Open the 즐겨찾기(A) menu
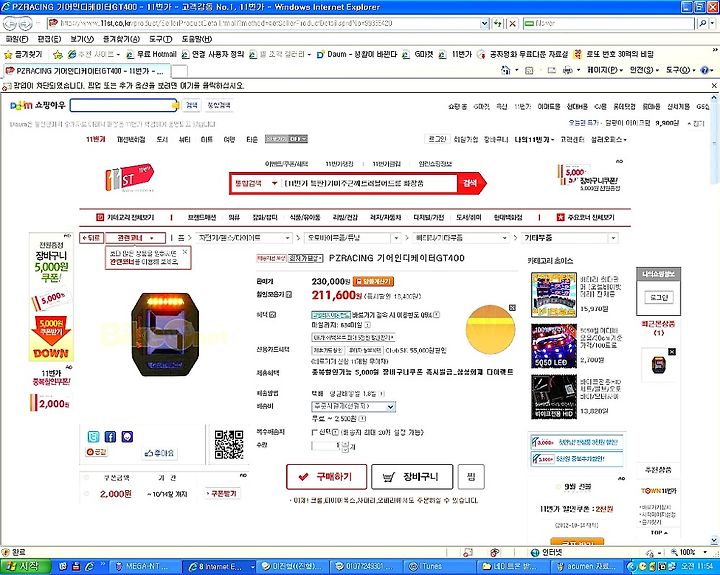The image size is (720, 575). click(121, 39)
